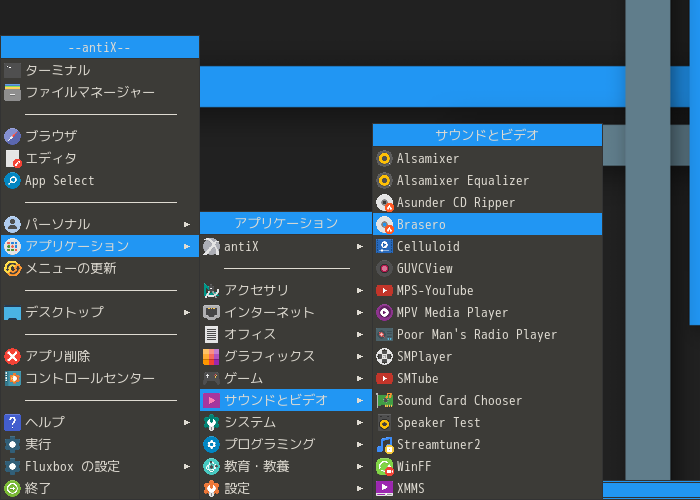Expand the インターネット submenu arrow
700x500 pixels.
pyautogui.click(x=360, y=312)
